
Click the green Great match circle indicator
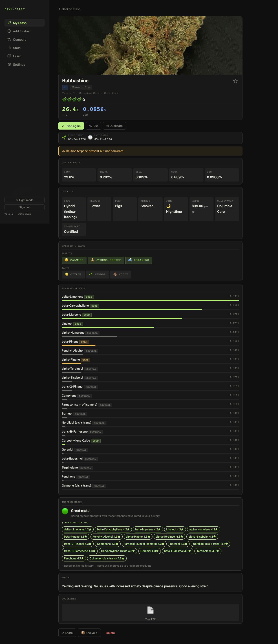click(x=65, y=511)
